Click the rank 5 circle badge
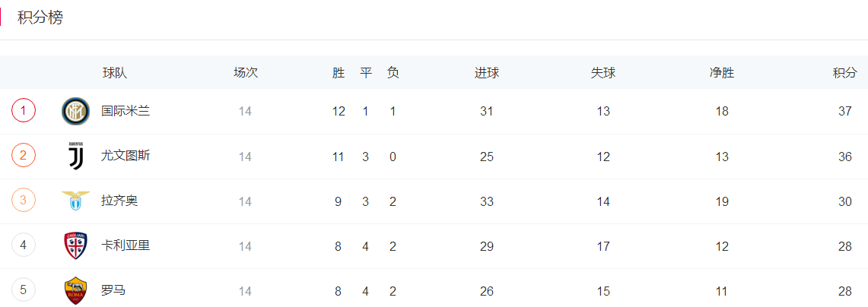 click(24, 290)
